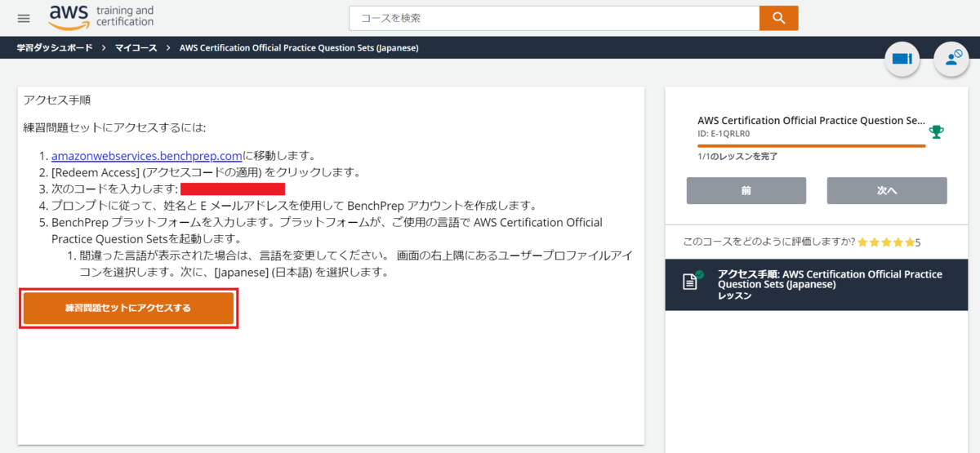Click the orange search magnifier button

778,18
